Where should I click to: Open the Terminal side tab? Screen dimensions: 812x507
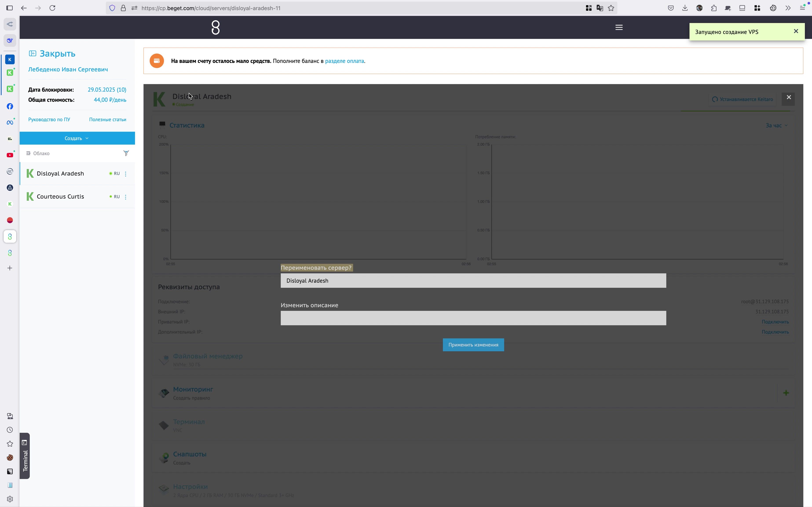25,456
